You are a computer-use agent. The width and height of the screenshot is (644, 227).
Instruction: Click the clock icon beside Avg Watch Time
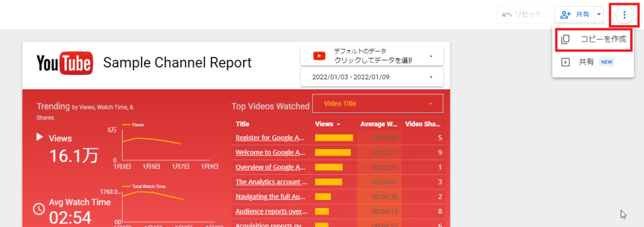(39, 209)
